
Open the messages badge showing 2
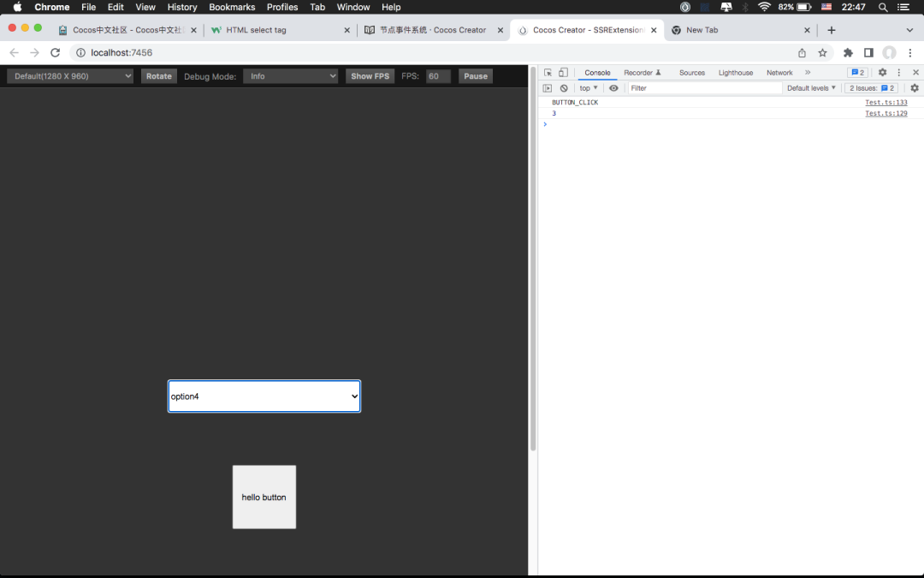[857, 73]
